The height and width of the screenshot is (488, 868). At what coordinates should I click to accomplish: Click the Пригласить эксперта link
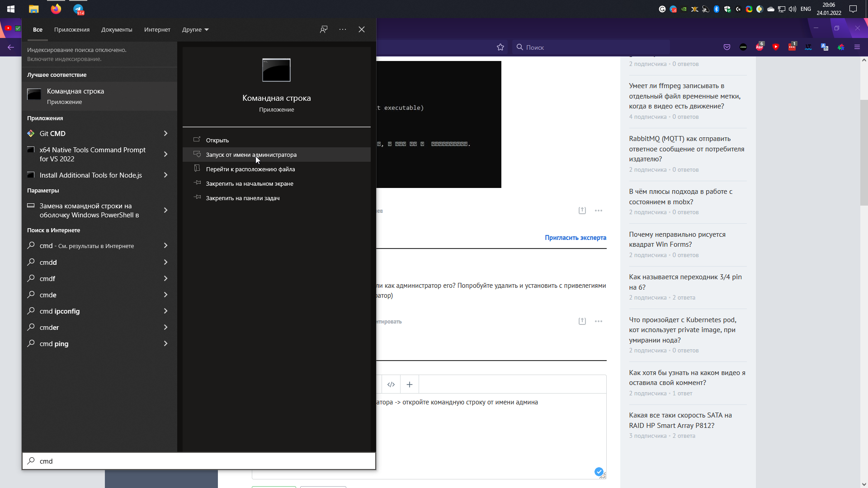coord(576,238)
